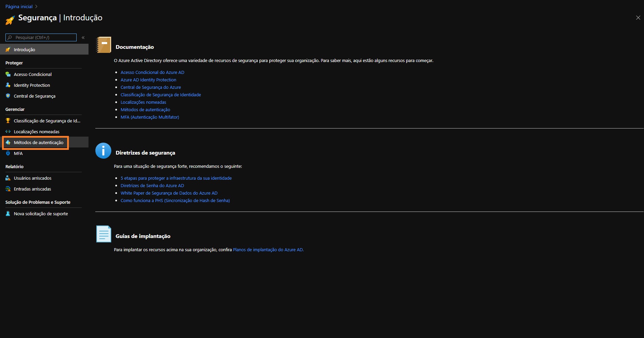
Task: Click the Introdução rocket icon in the sidebar
Action: (8, 49)
